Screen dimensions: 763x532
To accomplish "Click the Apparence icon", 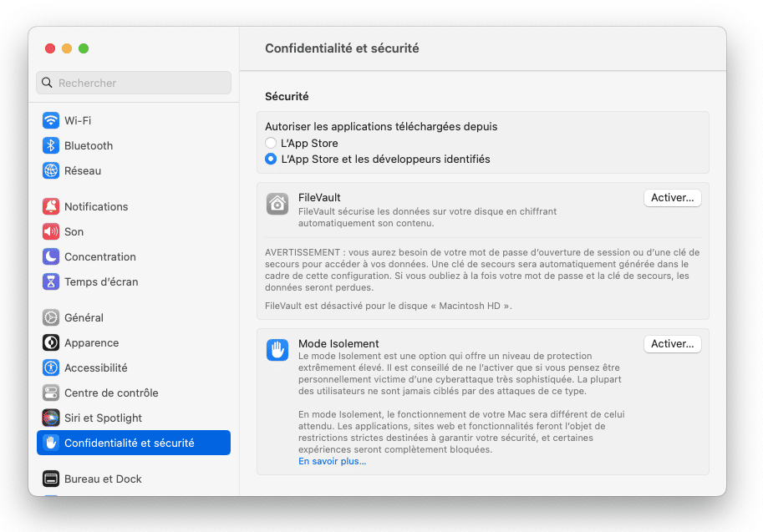I will tap(51, 342).
